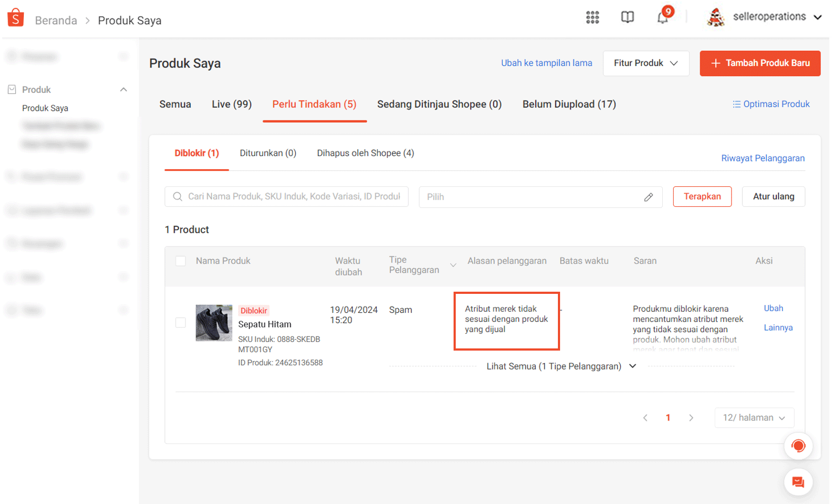Viewport: 832px width, 504px height.
Task: Click the magnifier icon in the search bar
Action: click(177, 197)
